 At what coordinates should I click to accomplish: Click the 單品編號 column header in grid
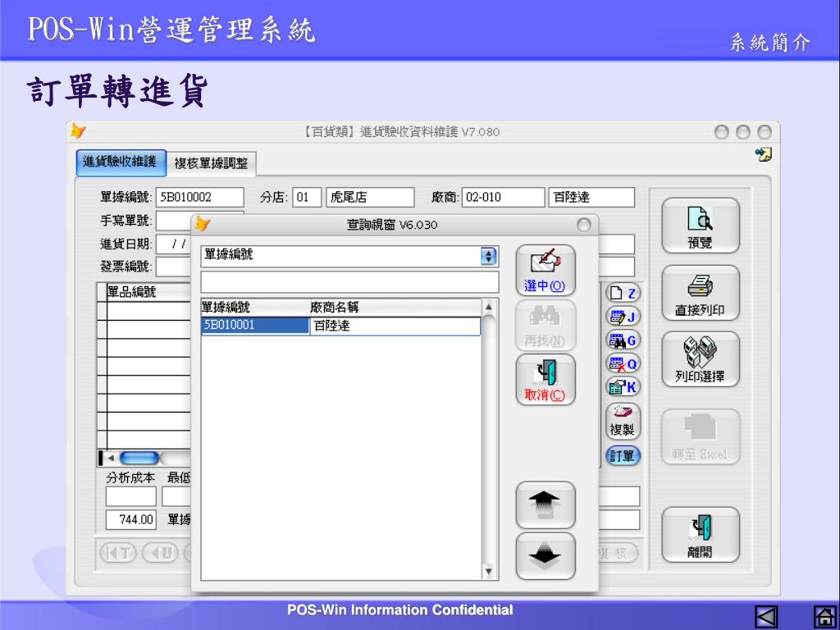coord(149,292)
